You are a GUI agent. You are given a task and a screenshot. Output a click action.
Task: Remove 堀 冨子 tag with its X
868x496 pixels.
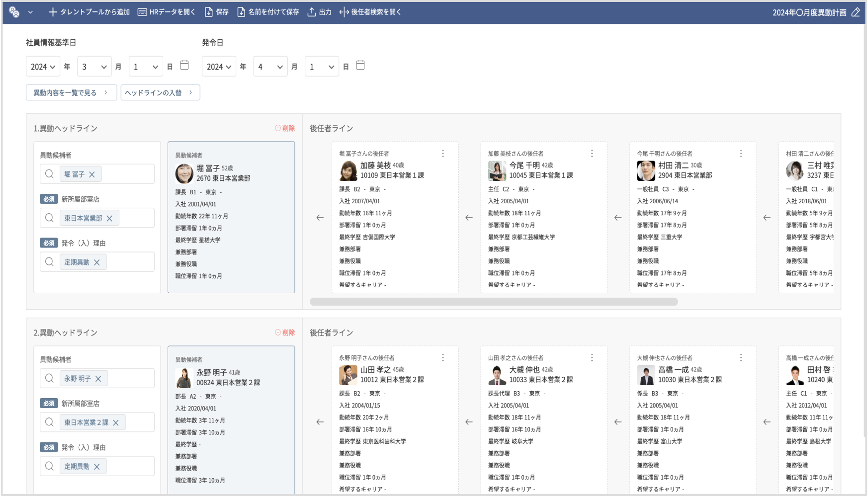pos(92,174)
